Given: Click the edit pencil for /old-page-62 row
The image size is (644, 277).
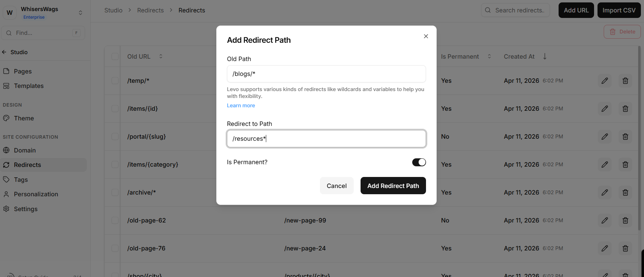Looking at the screenshot, I should coord(604,220).
